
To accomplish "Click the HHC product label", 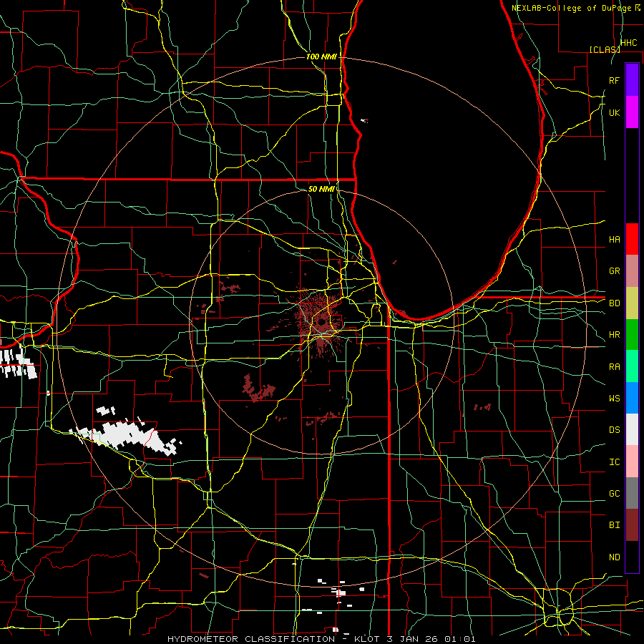I will point(628,43).
